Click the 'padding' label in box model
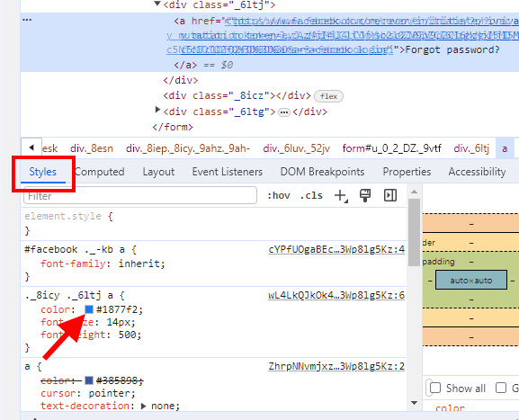 tap(439, 262)
